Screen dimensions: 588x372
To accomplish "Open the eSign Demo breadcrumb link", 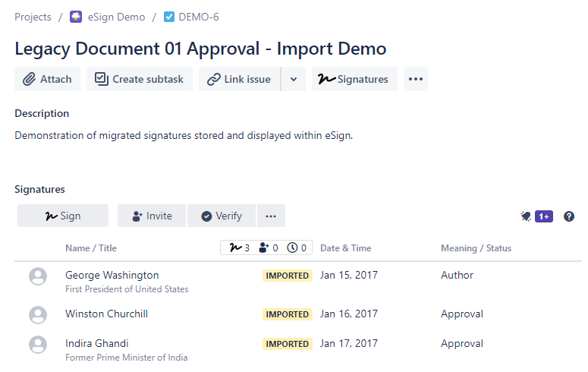I will (118, 17).
